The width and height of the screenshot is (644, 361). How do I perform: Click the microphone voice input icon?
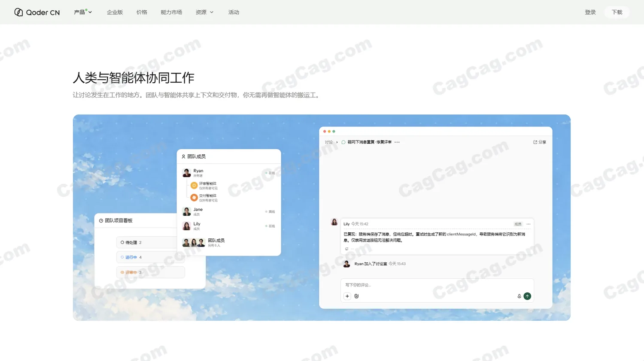point(519,296)
